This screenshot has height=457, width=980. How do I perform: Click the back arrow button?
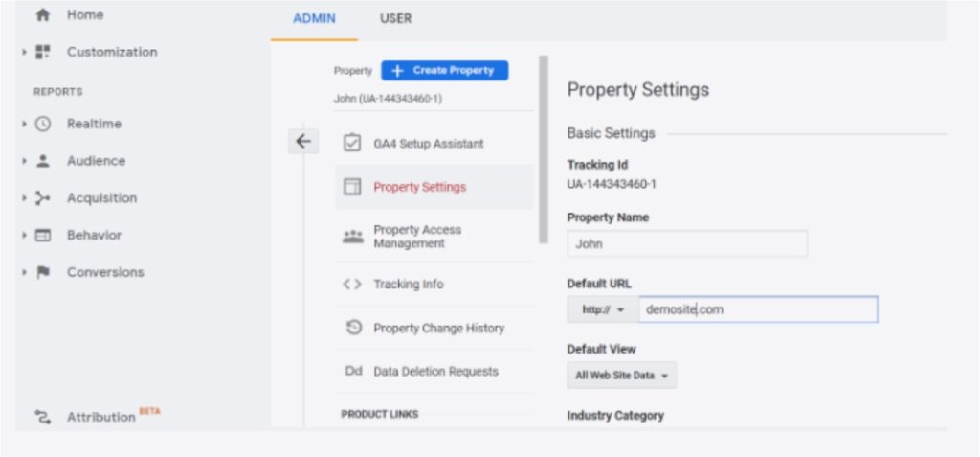(303, 142)
